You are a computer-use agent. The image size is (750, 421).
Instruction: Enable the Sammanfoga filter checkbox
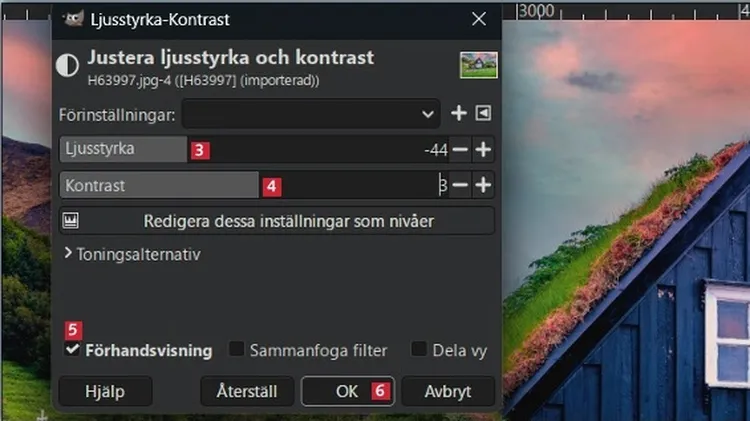236,349
